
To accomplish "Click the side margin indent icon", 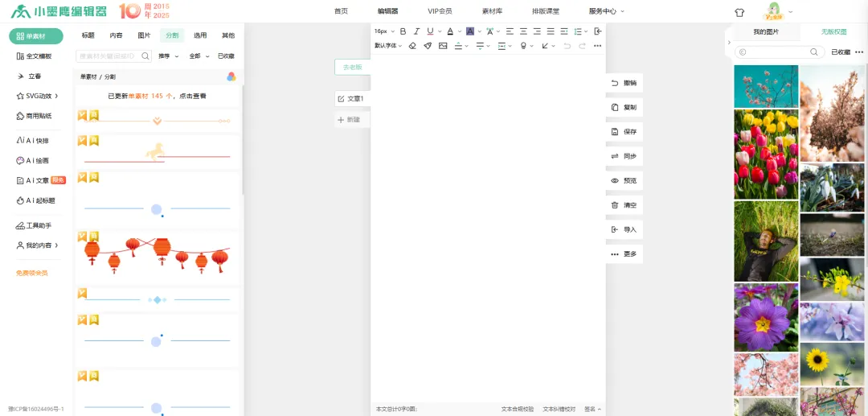I will (502, 45).
